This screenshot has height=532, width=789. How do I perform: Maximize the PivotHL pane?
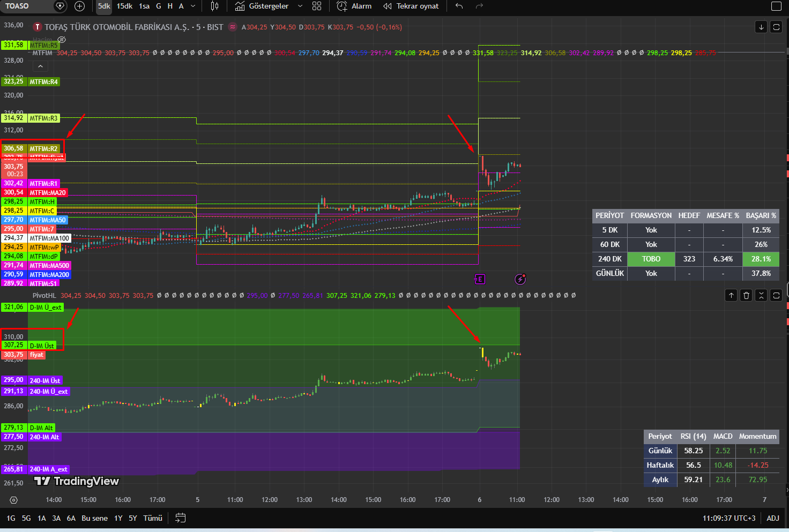tap(776, 295)
